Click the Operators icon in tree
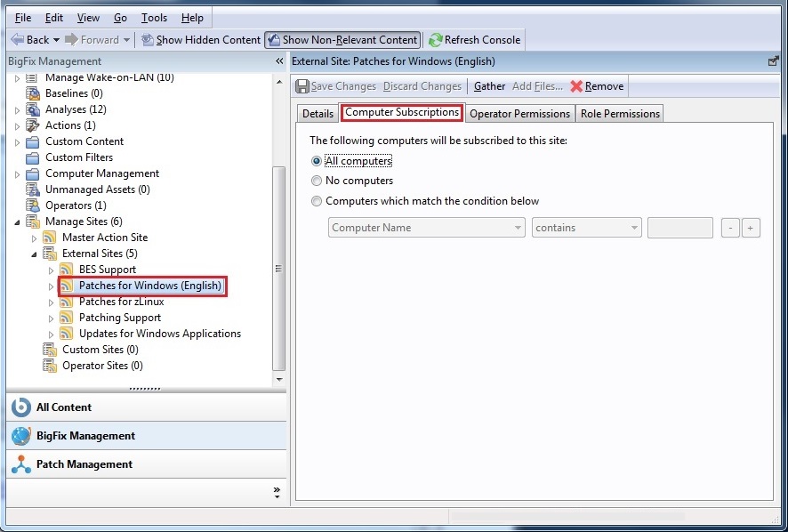This screenshot has width=788, height=532. click(33, 206)
